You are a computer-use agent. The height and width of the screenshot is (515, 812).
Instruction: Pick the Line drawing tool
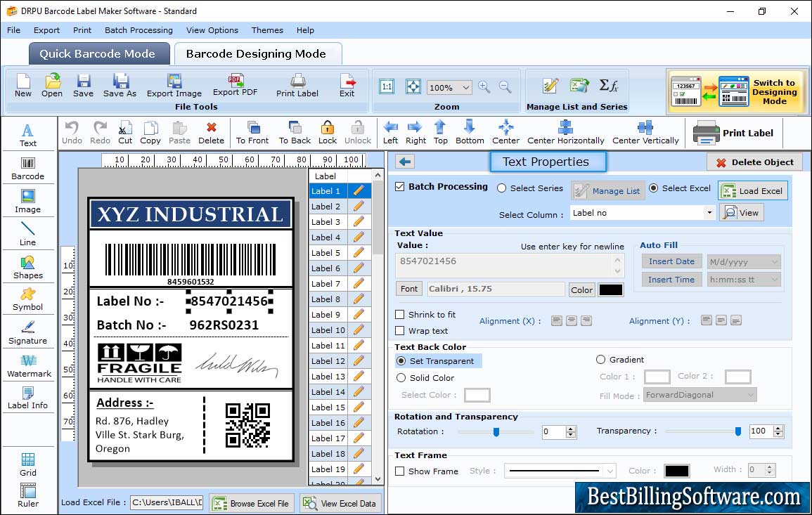[x=28, y=234]
